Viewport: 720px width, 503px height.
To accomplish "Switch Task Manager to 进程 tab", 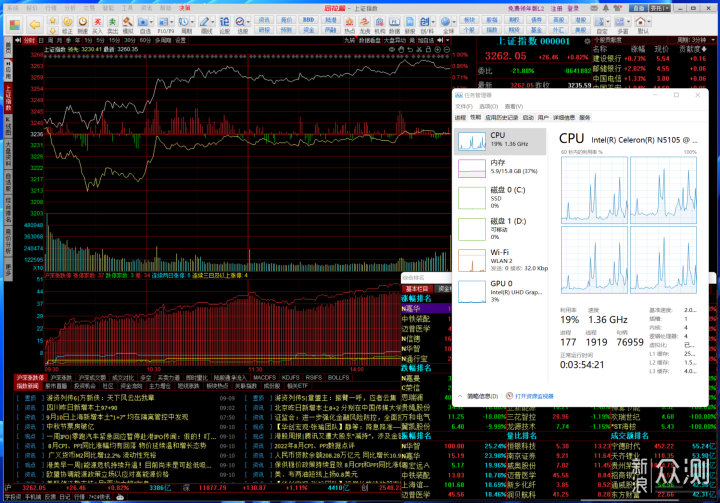I will pyautogui.click(x=460, y=118).
